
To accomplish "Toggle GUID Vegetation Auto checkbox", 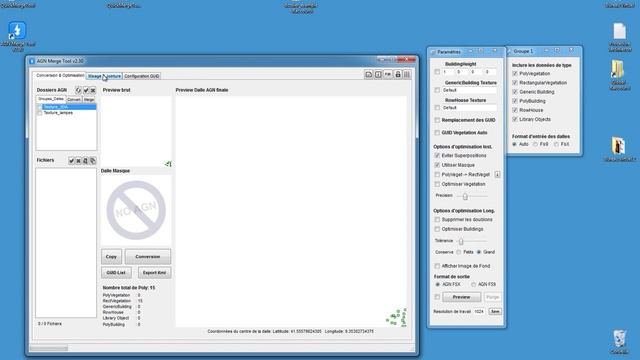I will tap(437, 133).
